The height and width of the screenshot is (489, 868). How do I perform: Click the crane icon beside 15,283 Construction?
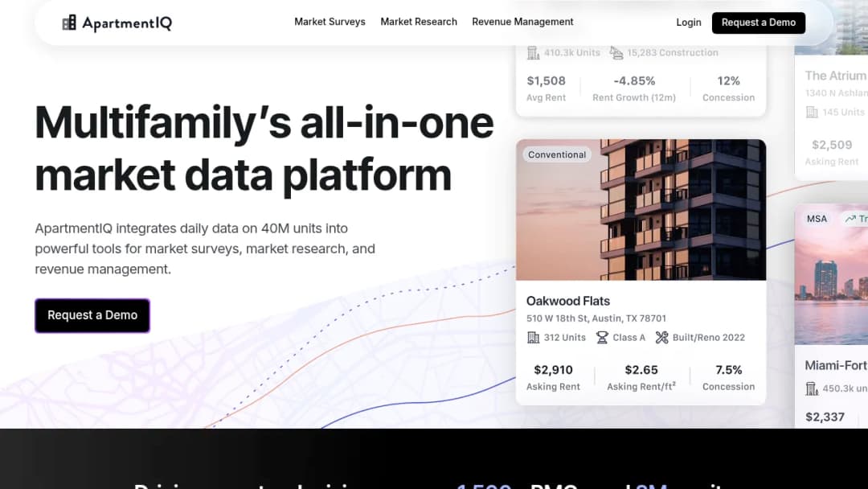point(616,52)
